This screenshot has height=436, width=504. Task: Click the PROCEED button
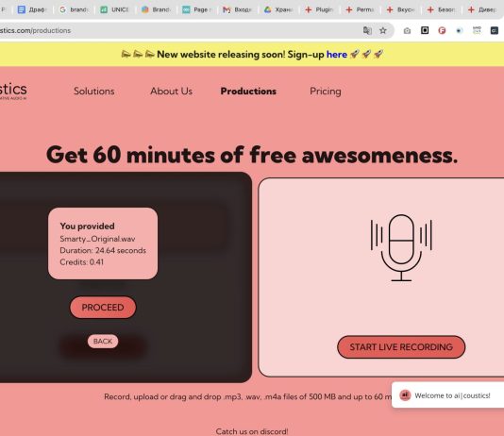click(x=103, y=308)
